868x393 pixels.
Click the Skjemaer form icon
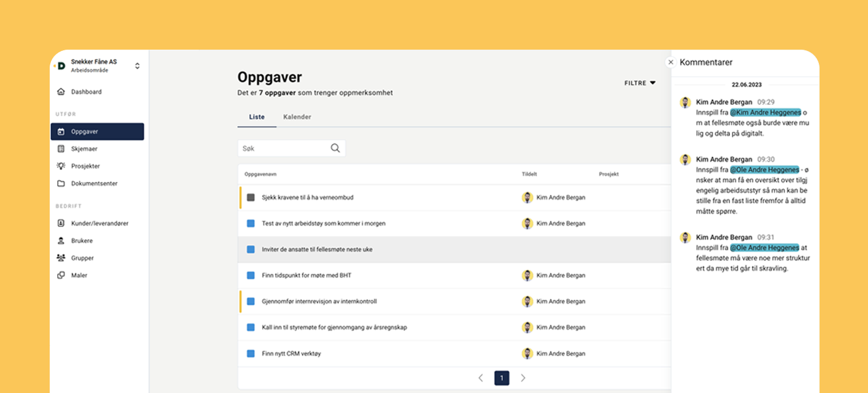point(61,149)
